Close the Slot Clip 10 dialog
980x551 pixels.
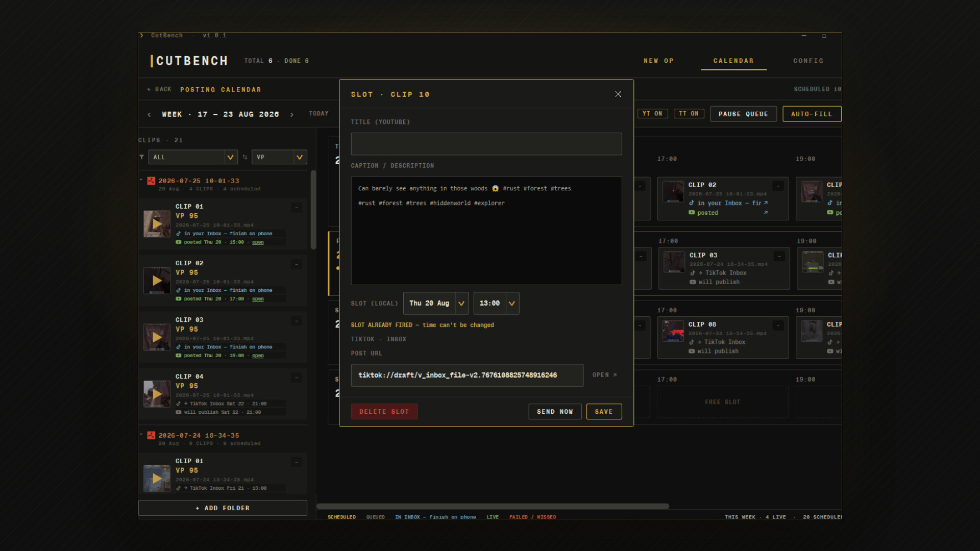(618, 94)
